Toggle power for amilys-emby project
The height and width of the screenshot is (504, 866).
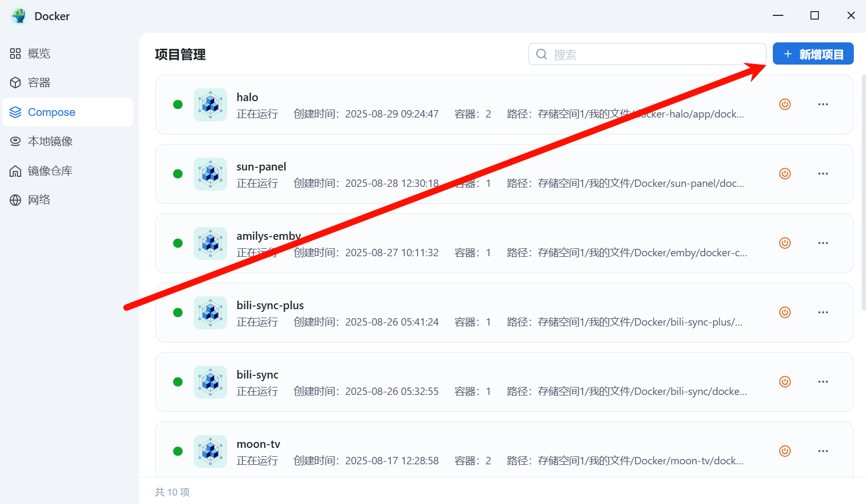(785, 243)
